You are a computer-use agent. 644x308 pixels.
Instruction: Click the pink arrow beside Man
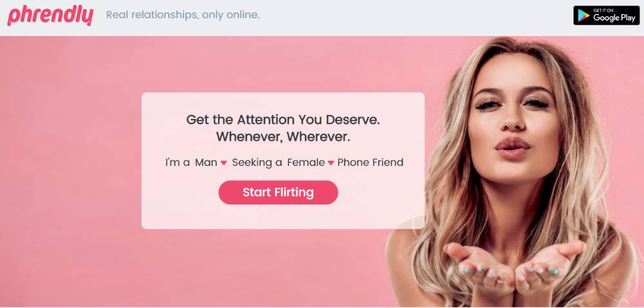tap(223, 163)
